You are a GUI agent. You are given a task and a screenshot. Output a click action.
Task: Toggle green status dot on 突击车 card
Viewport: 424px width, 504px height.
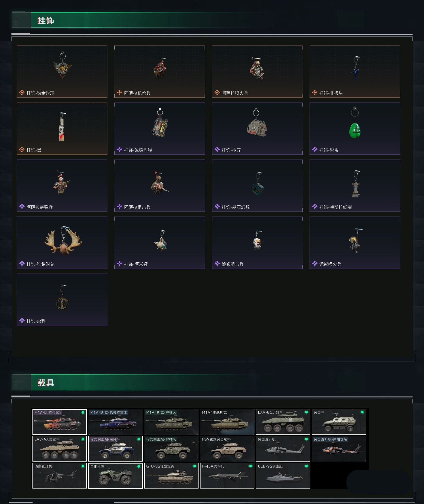[x=362, y=412]
